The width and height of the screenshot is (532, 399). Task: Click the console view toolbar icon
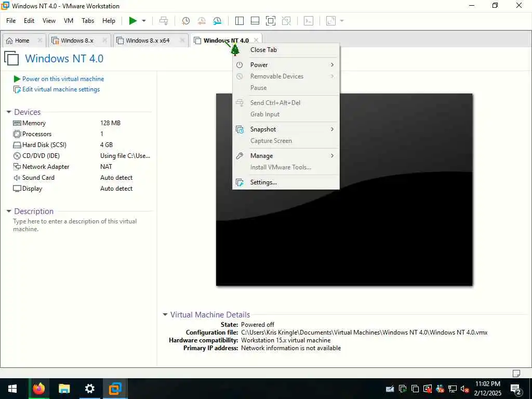(309, 21)
